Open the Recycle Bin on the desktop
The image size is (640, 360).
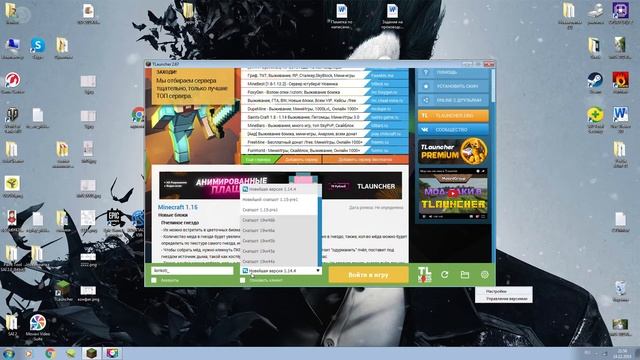click(620, 289)
